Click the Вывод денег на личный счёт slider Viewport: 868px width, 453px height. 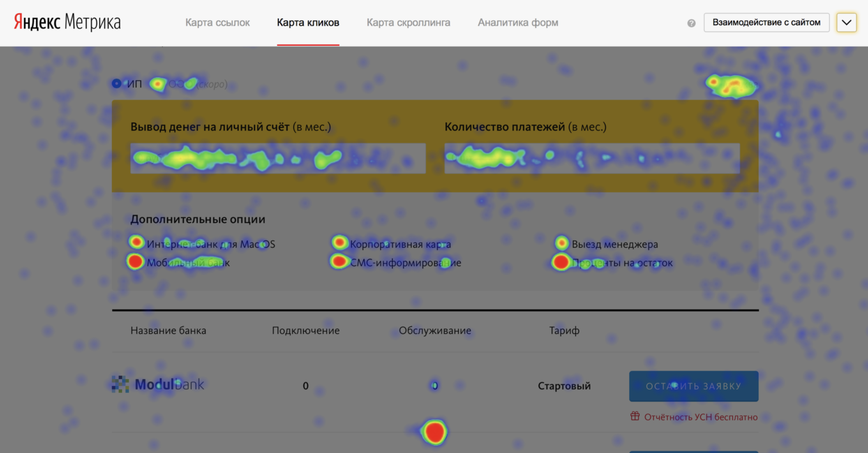click(278, 158)
